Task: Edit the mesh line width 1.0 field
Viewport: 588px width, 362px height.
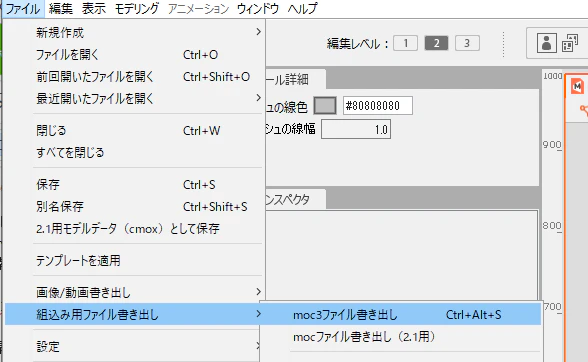Action: 356,129
